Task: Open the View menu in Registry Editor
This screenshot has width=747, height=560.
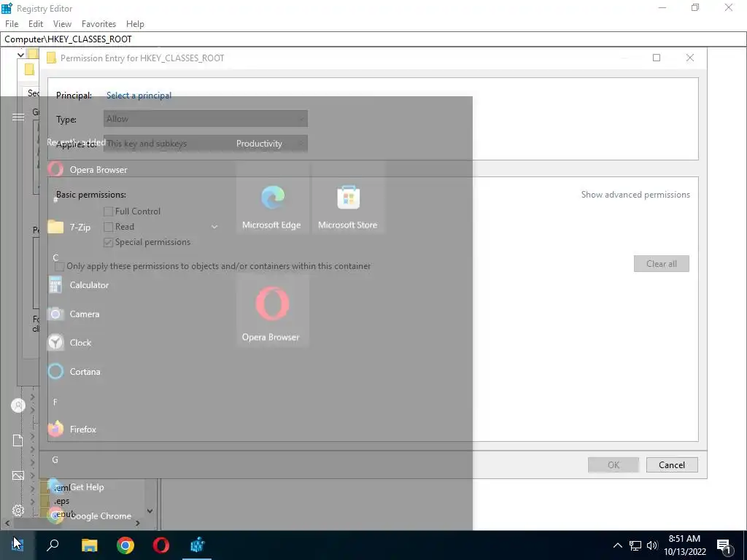Action: pyautogui.click(x=63, y=24)
